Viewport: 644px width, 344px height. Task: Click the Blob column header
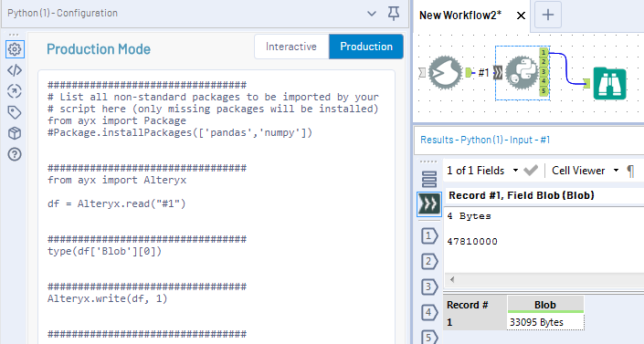pyautogui.click(x=545, y=305)
